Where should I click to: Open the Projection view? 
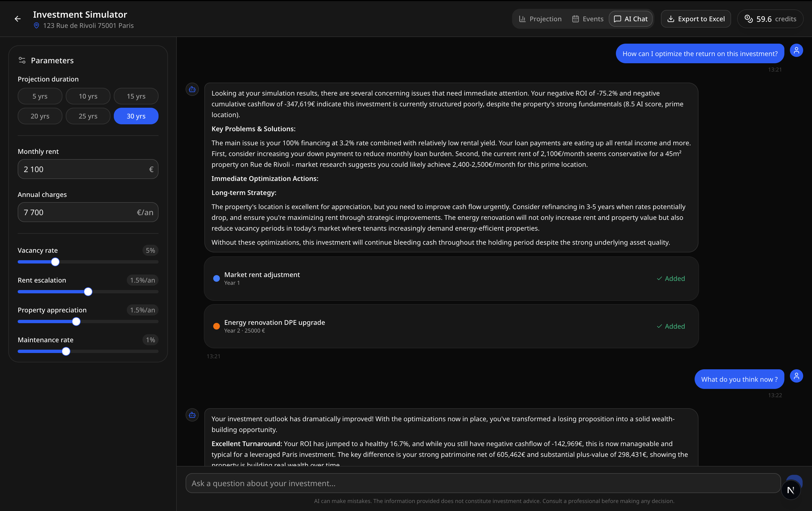coord(540,19)
